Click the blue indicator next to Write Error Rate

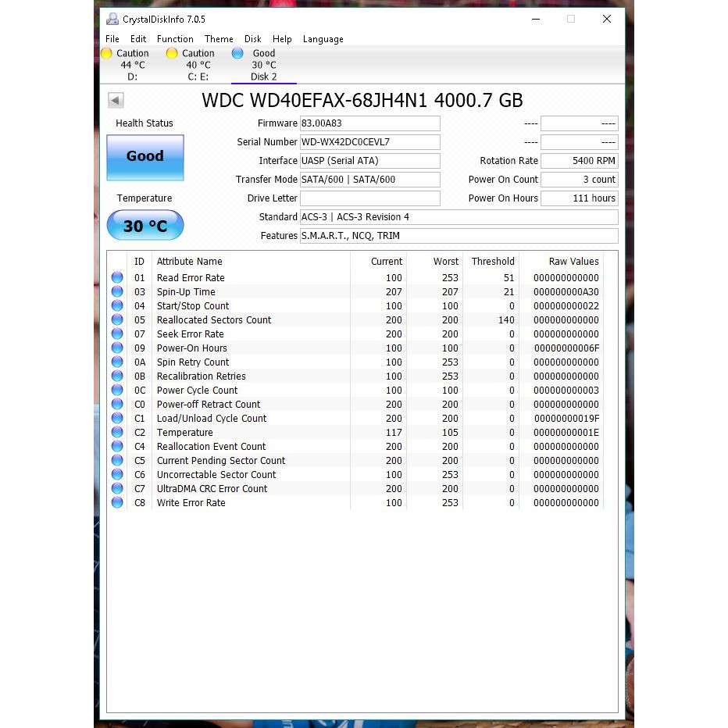click(117, 502)
